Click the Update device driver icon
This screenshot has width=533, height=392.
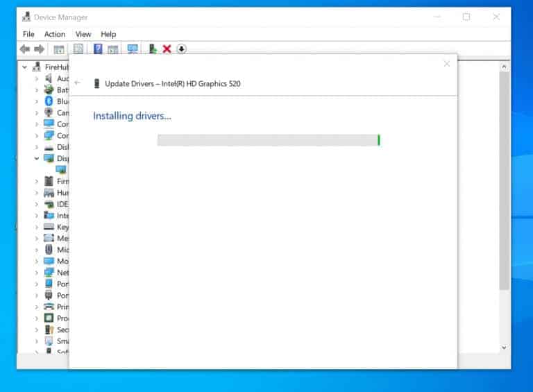click(x=153, y=49)
